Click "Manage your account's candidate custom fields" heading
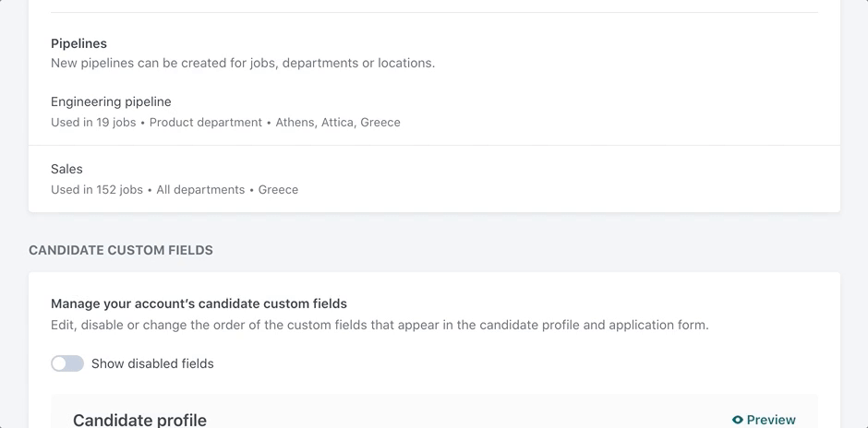Screen dimensions: 868x428 [199, 303]
